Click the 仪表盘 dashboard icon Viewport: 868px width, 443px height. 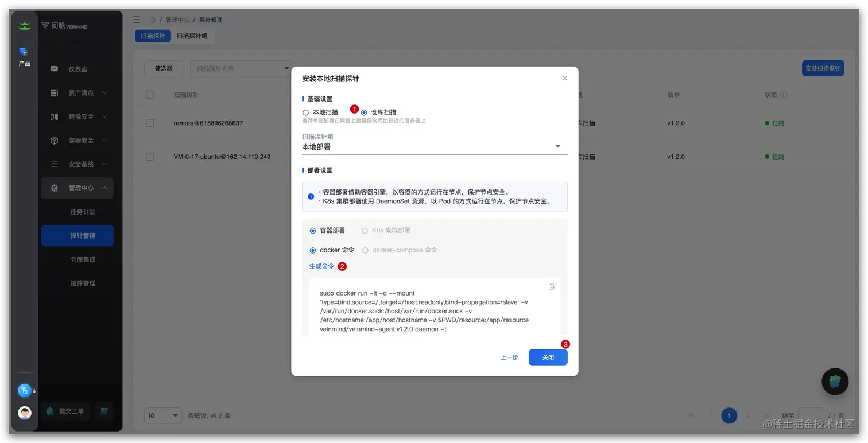coord(55,69)
